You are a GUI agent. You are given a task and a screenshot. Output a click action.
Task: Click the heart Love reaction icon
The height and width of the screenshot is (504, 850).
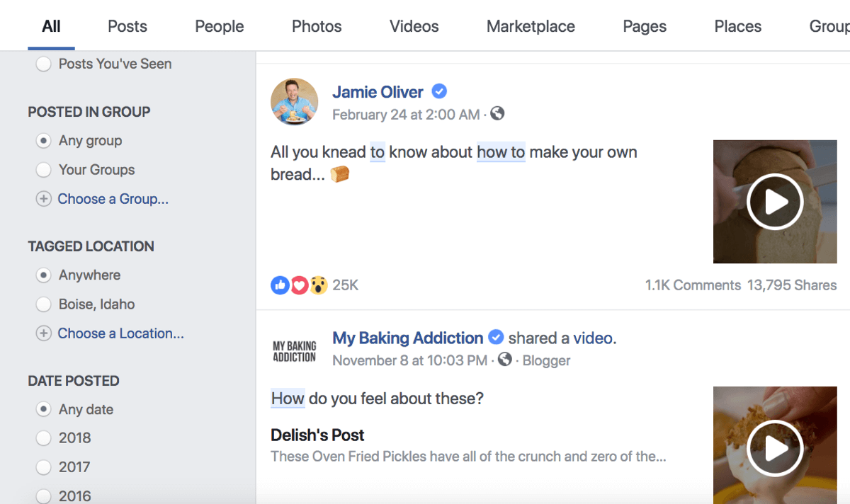pyautogui.click(x=299, y=285)
